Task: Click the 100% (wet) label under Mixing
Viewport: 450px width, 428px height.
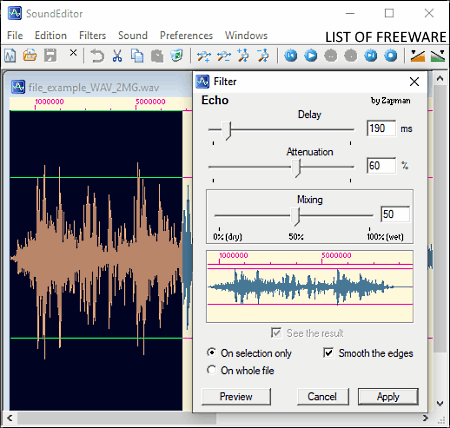Action: pyautogui.click(x=385, y=237)
